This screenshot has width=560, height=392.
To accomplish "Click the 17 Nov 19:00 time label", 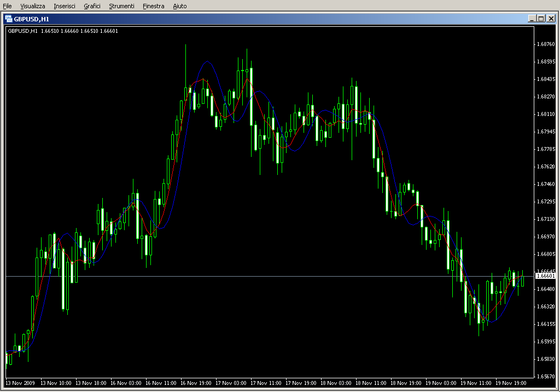I will pos(301,383).
